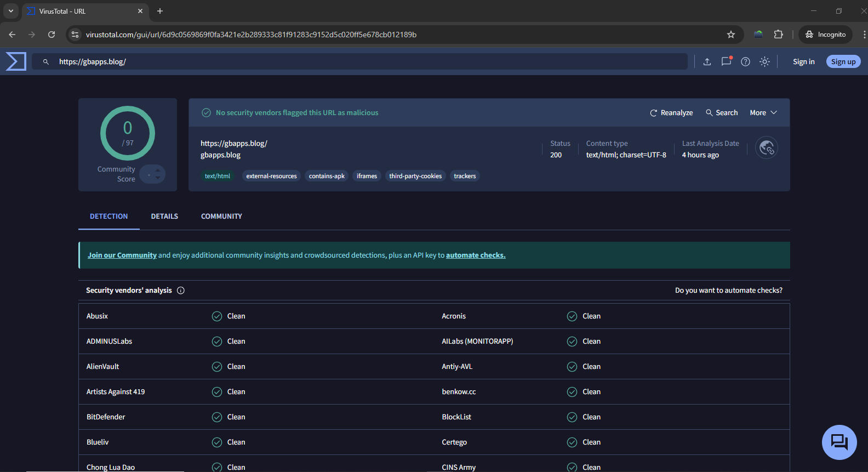The width and height of the screenshot is (868, 472).
Task: Click the gbapps.blog domain text
Action: pyautogui.click(x=220, y=155)
